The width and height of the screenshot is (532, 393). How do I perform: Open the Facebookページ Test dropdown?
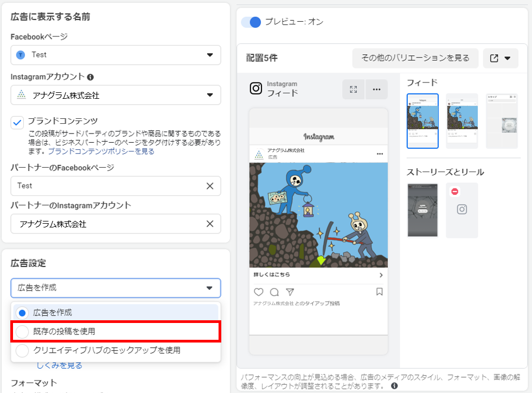(116, 55)
